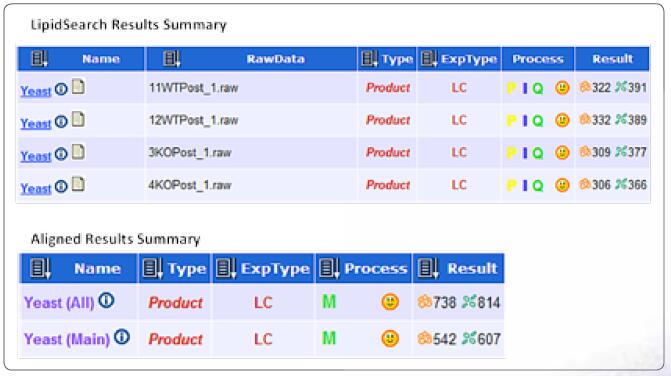Click the smiley status icon for 12WTPost_1.raw
The width and height of the screenshot is (671, 376).
pyautogui.click(x=562, y=120)
